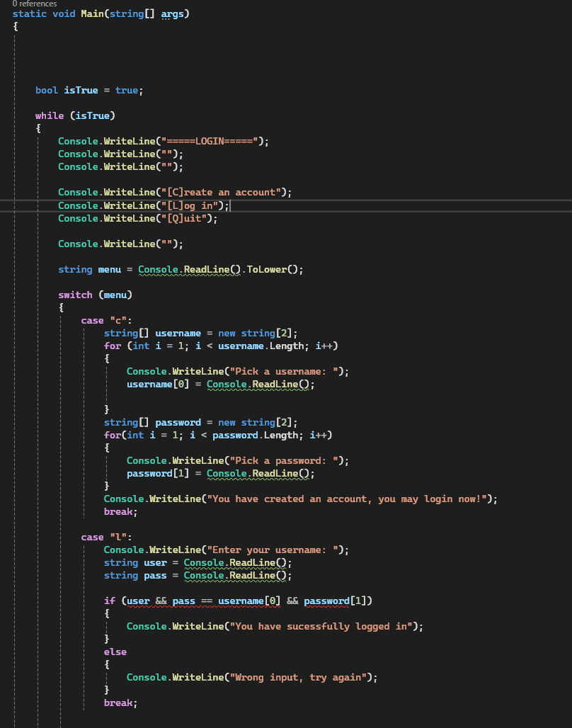Viewport: 572px width, 728px height.
Task: Click the "[C]reate an account" string
Action: 221,192
